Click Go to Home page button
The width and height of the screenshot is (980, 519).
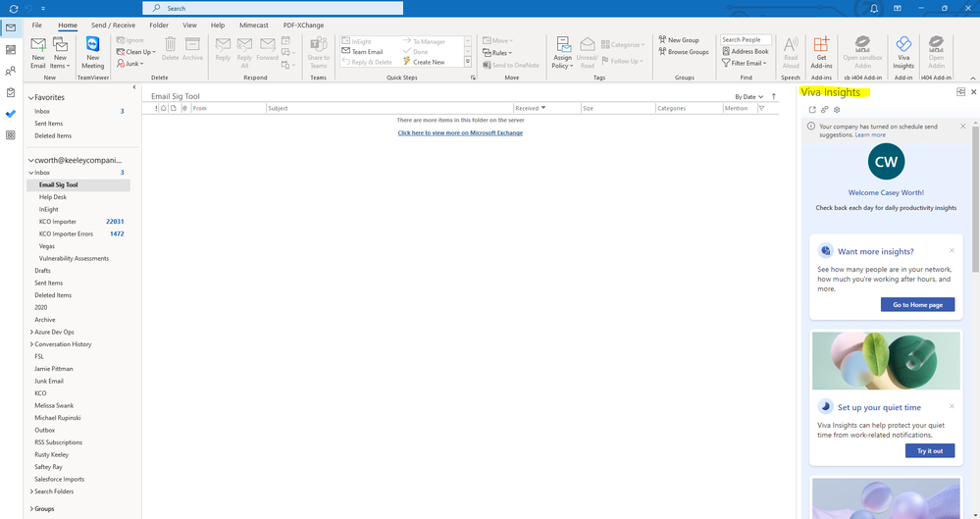917,304
